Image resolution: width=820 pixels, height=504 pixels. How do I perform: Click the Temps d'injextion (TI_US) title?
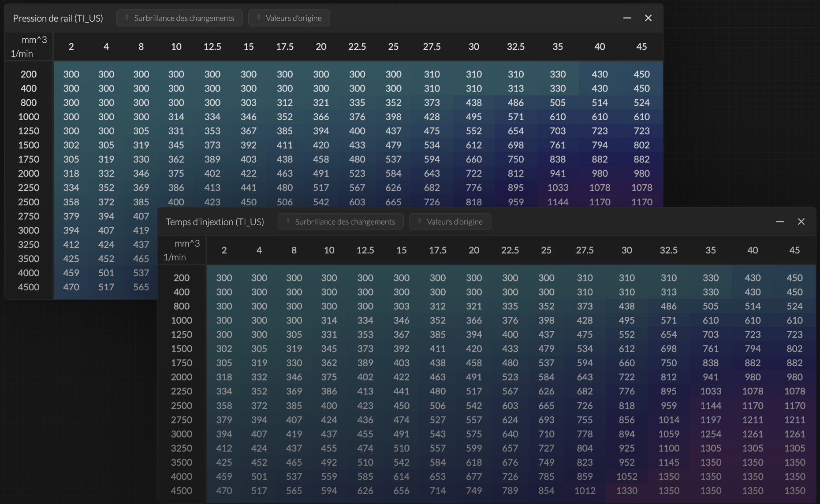215,222
